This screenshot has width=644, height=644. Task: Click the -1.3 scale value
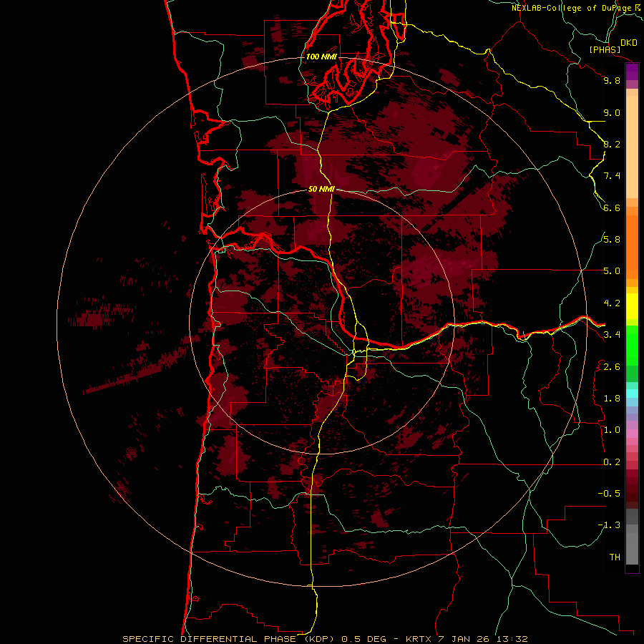pyautogui.click(x=609, y=525)
